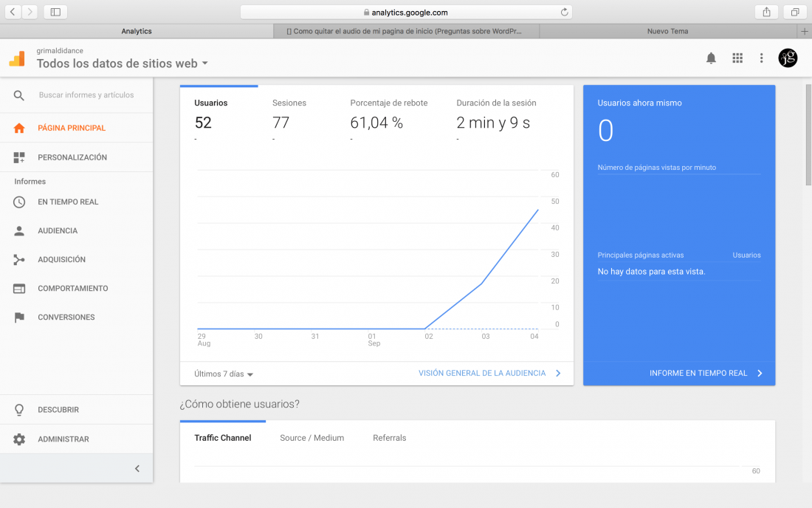The width and height of the screenshot is (812, 508).
Task: Click the Comportamiento window icon
Action: (19, 289)
